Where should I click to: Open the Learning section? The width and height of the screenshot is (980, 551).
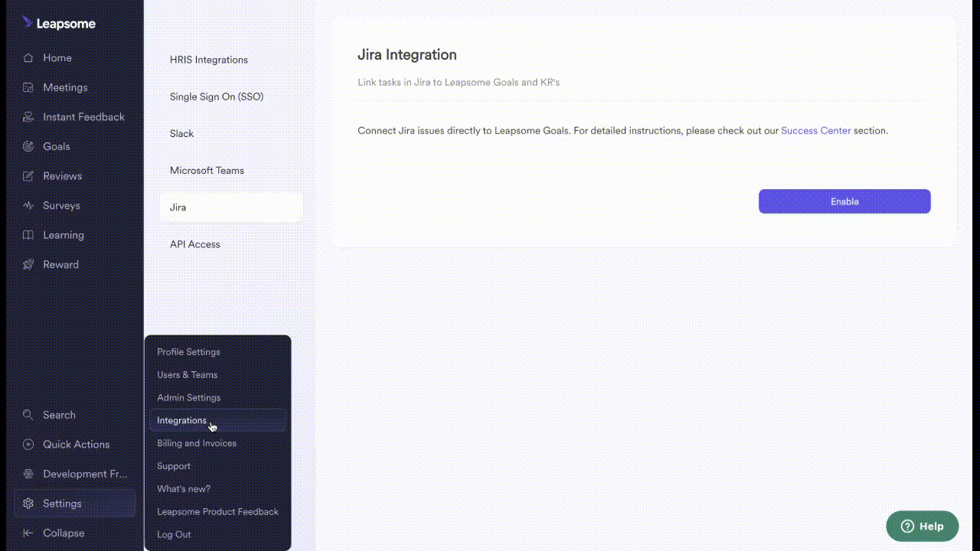[64, 235]
